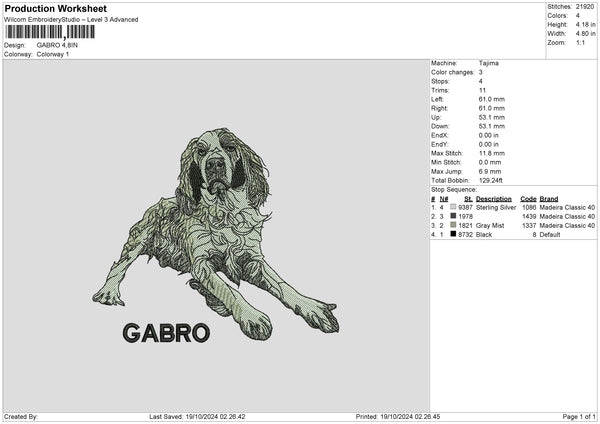Select thread code 1086
600x424 pixels.
click(529, 207)
